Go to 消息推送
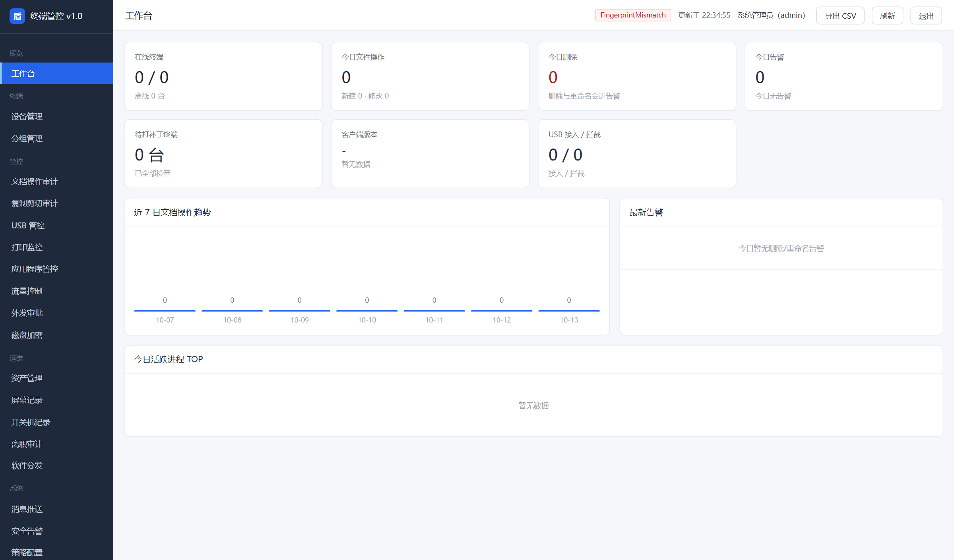954x560 pixels. click(56, 509)
